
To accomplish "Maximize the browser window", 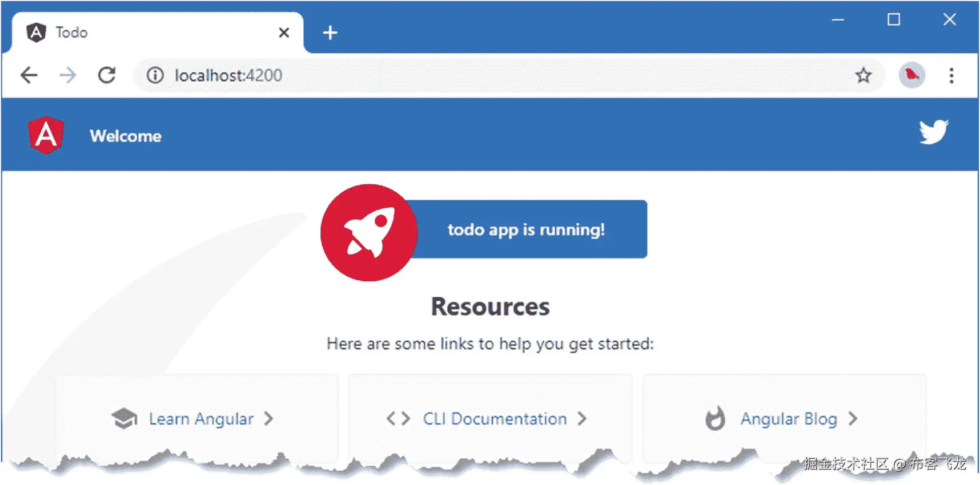I will [894, 19].
